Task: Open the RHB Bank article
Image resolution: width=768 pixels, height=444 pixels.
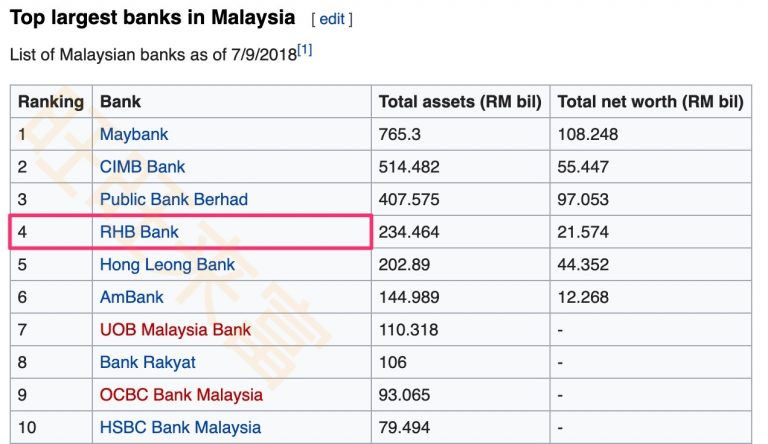Action: (139, 232)
